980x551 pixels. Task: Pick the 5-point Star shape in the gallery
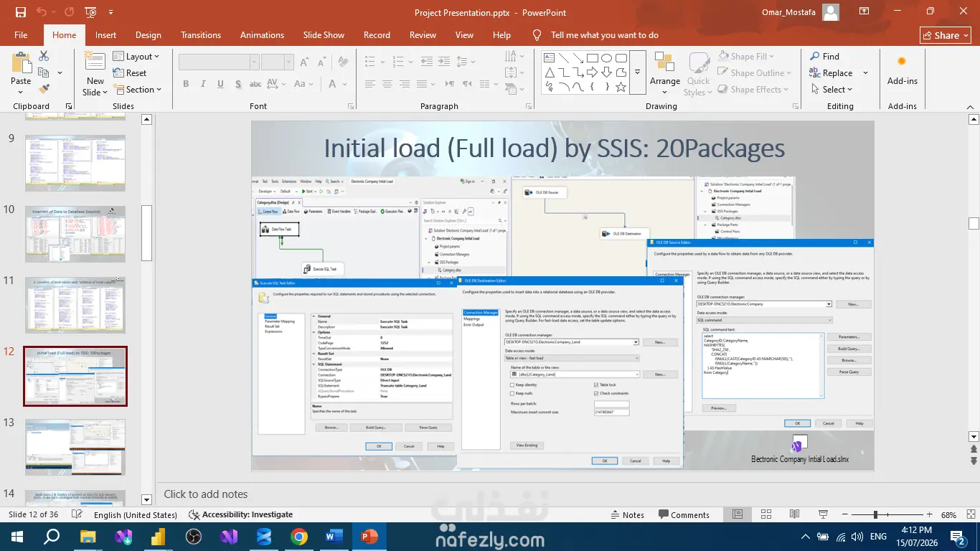(621, 87)
